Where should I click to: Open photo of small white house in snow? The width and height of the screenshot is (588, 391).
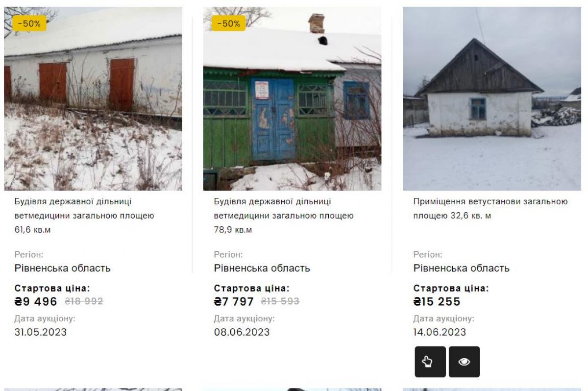click(492, 98)
